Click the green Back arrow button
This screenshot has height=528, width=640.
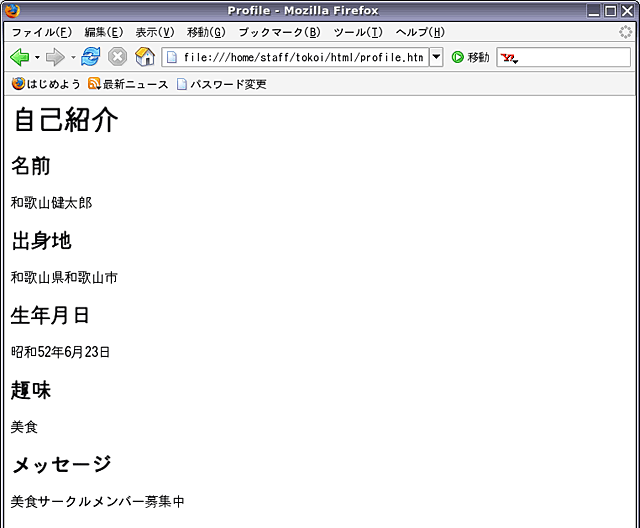click(19, 57)
